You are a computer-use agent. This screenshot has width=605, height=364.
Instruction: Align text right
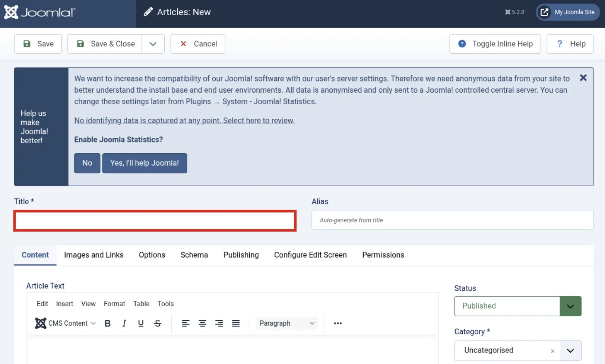[x=219, y=323]
